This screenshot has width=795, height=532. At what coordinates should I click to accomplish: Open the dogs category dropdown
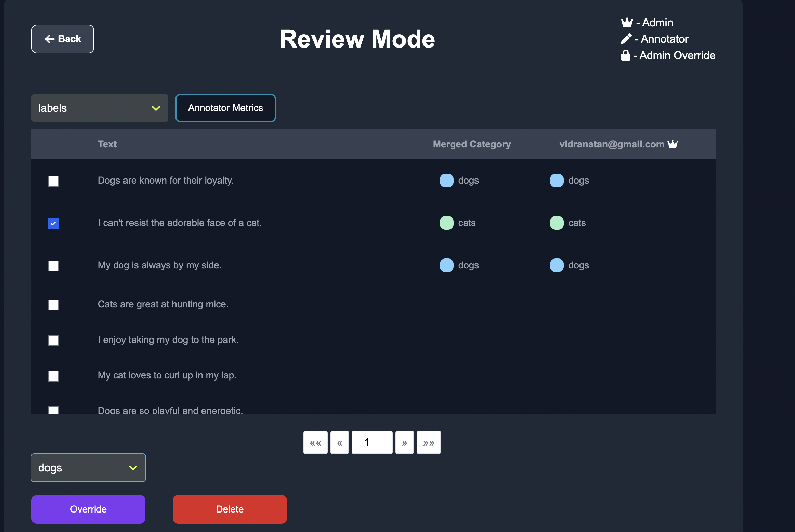[x=88, y=468]
